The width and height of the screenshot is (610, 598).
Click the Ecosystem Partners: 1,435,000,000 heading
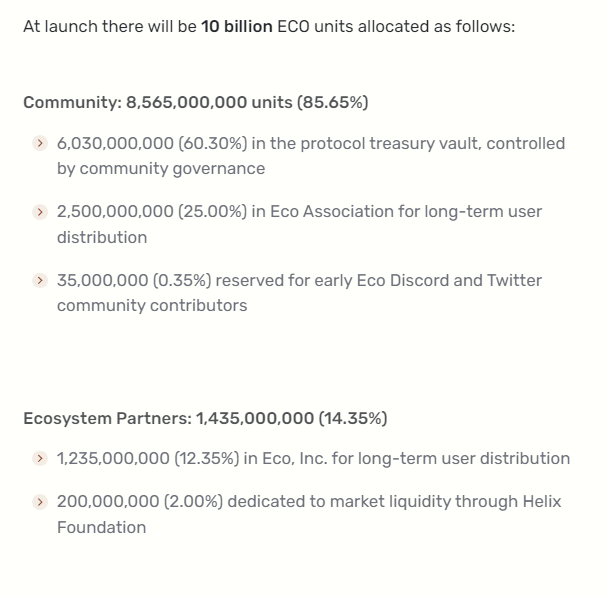coord(205,418)
